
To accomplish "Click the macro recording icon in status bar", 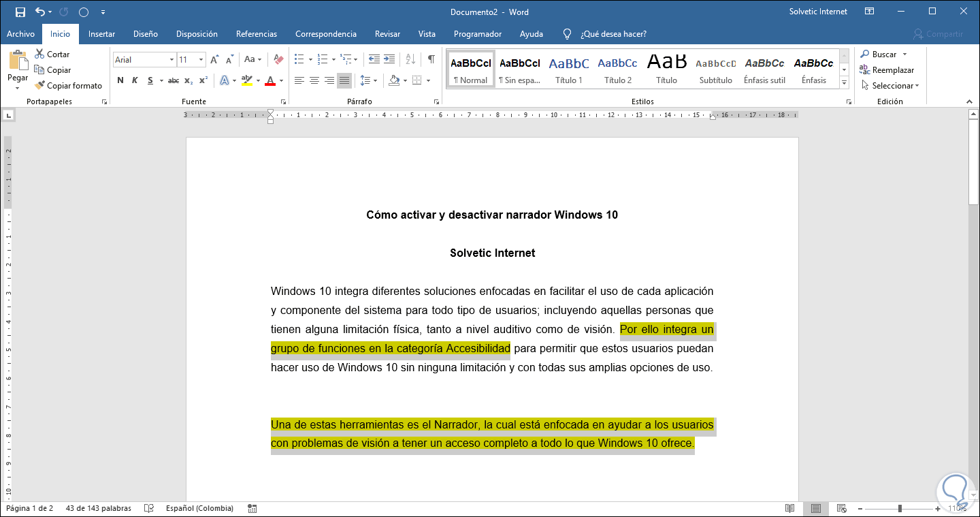I will pyautogui.click(x=252, y=508).
